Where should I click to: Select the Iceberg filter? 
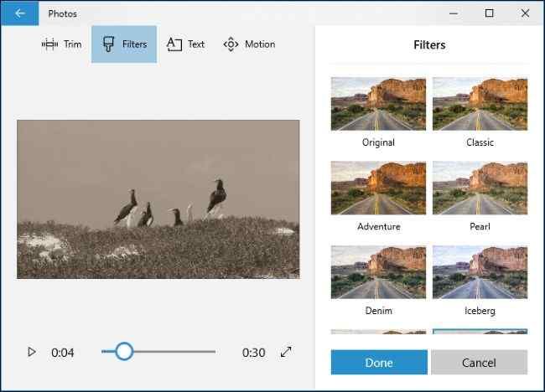point(480,271)
